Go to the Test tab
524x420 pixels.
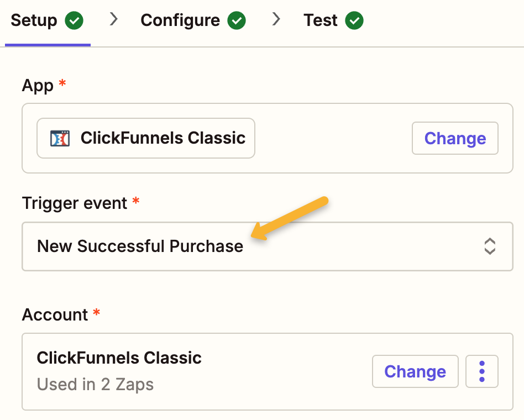coord(321,21)
